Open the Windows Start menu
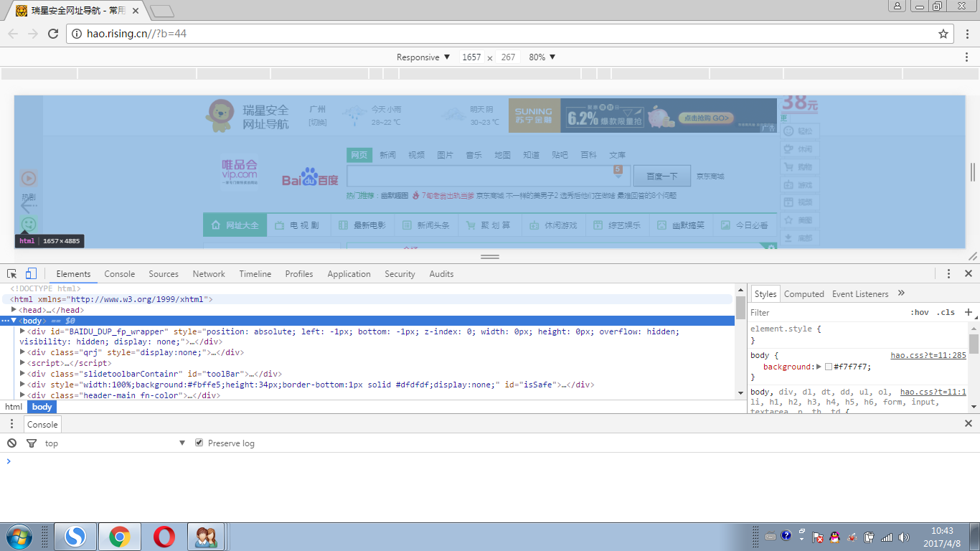Viewport: 980px width, 551px height. click(x=18, y=537)
